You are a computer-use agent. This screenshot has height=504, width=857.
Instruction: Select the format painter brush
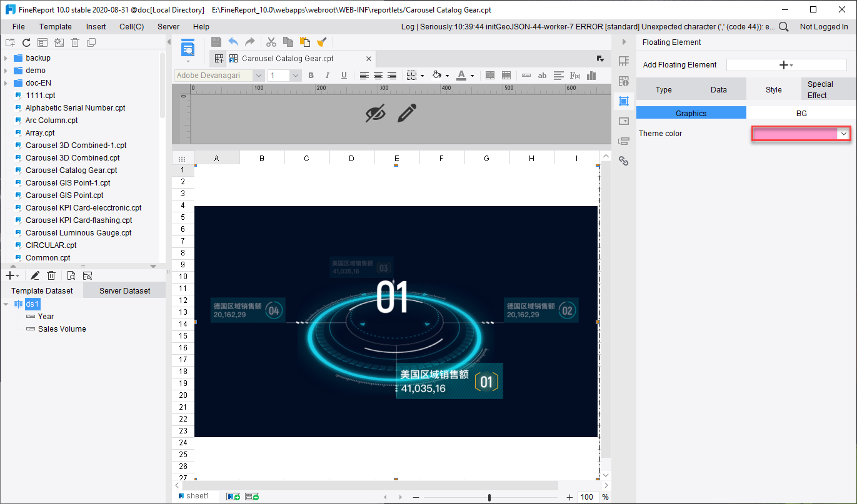tap(322, 42)
